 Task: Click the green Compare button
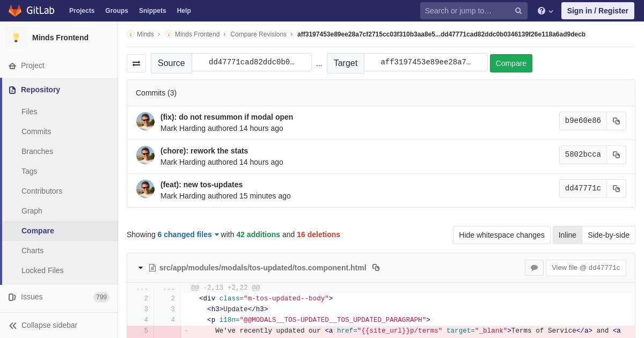pos(511,63)
